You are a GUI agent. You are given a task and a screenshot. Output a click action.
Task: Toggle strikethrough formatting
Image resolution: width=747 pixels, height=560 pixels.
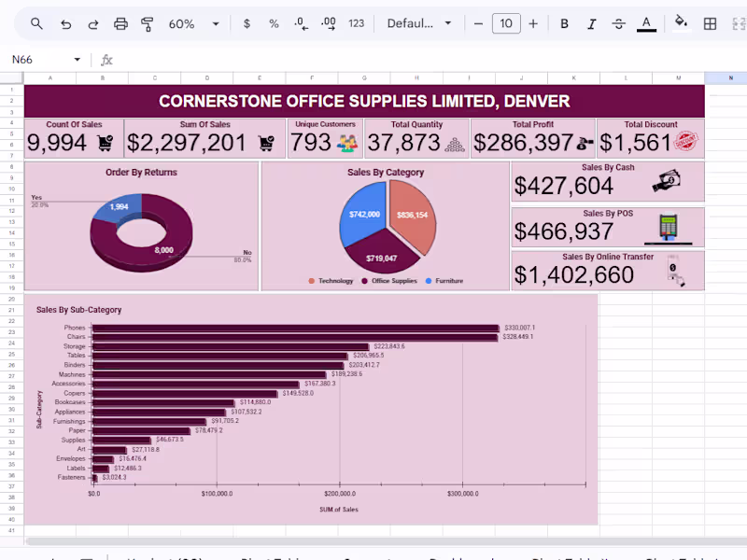619,23
